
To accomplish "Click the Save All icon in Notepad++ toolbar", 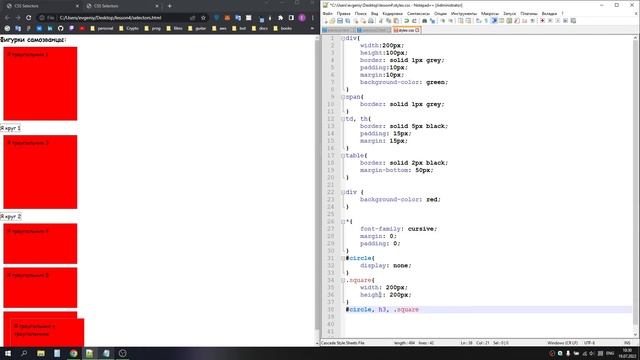I will point(347,21).
